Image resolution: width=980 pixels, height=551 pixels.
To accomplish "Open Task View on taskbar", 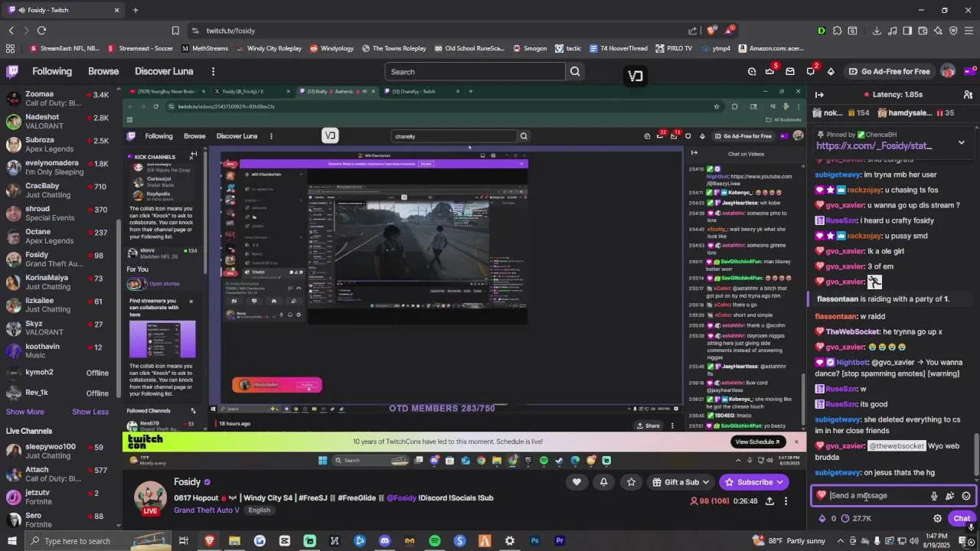I will click(x=184, y=541).
